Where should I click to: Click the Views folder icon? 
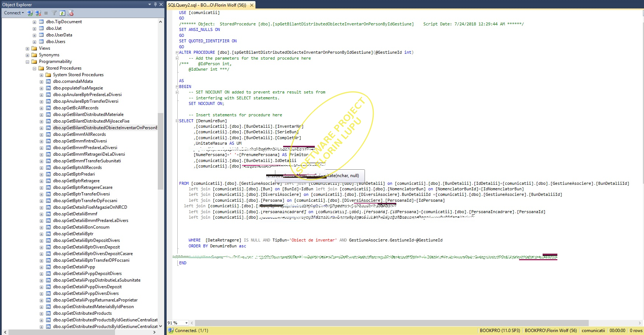34,48
